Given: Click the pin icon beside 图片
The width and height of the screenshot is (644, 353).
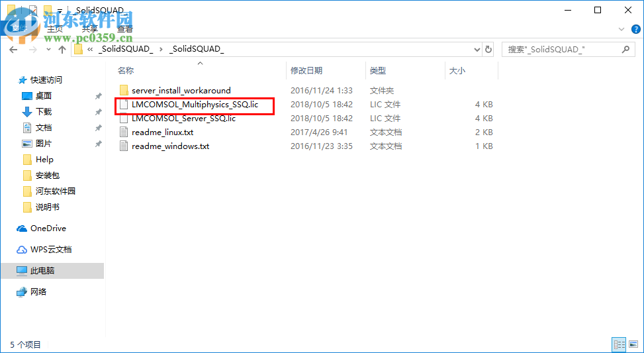Looking at the screenshot, I should coord(98,144).
